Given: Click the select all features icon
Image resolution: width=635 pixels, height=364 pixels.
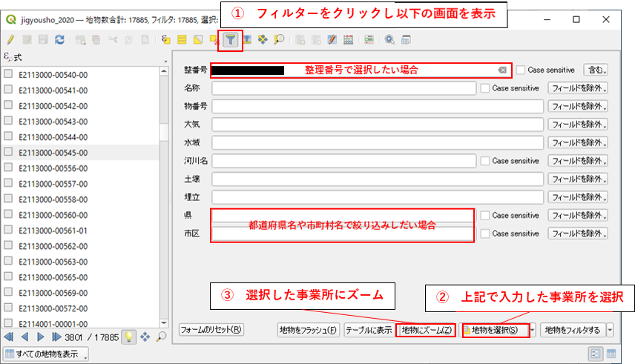Looking at the screenshot, I should click(182, 40).
